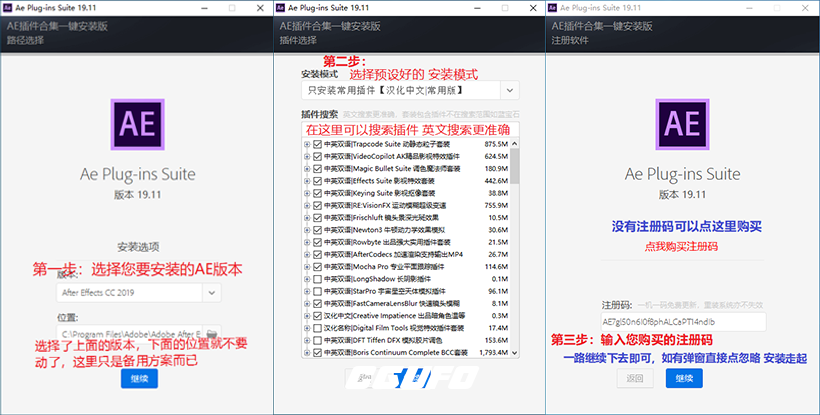
Task: Open the 点我购买注册码 purchase link
Action: click(681, 246)
